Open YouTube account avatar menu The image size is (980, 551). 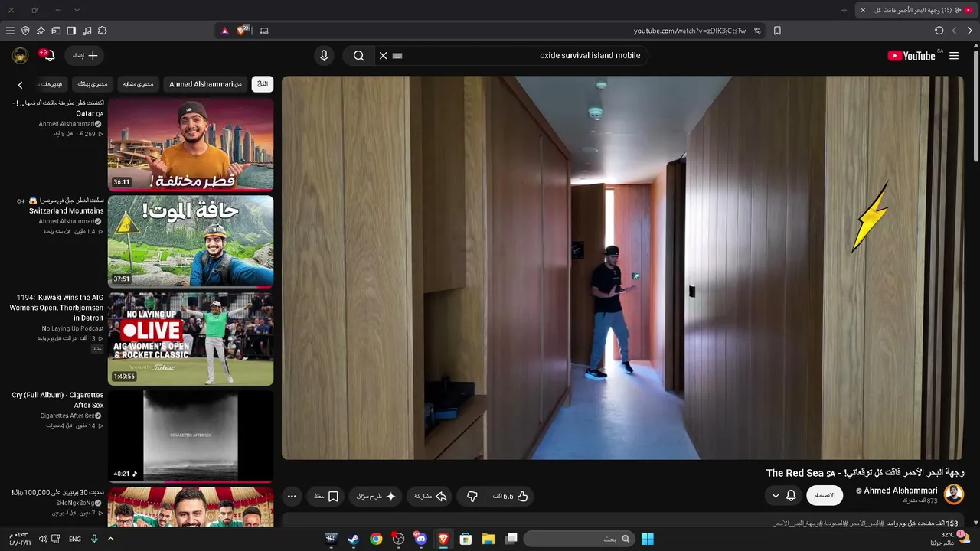coord(21,56)
